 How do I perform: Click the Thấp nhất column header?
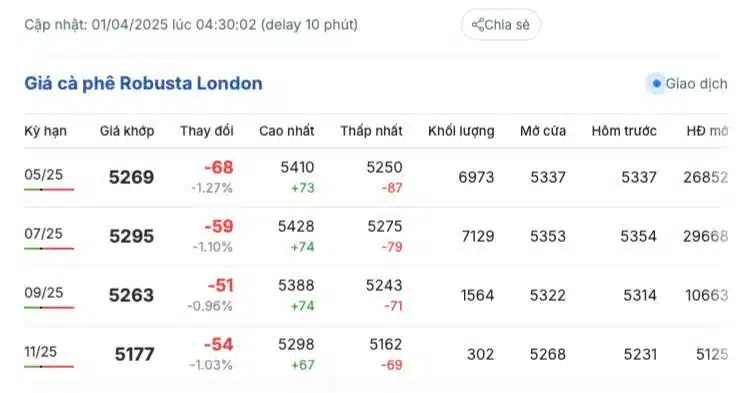tap(371, 131)
